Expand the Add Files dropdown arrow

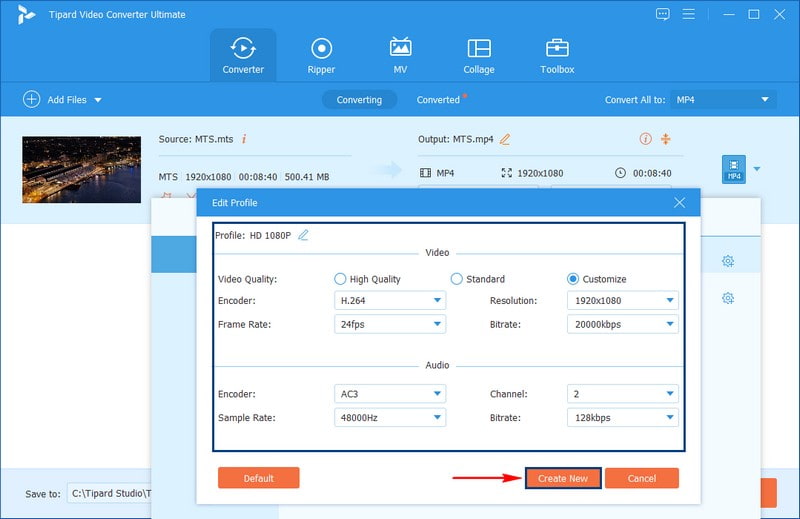click(98, 100)
